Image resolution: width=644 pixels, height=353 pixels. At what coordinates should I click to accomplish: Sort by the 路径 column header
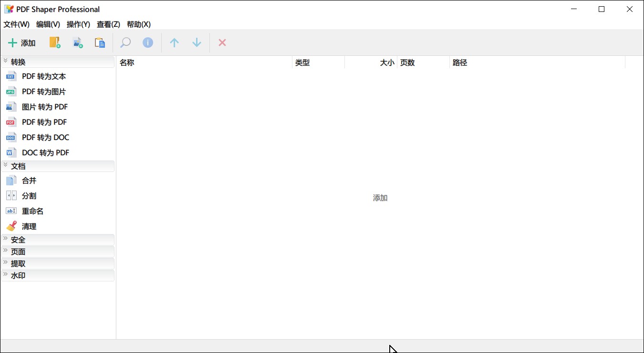click(538, 63)
